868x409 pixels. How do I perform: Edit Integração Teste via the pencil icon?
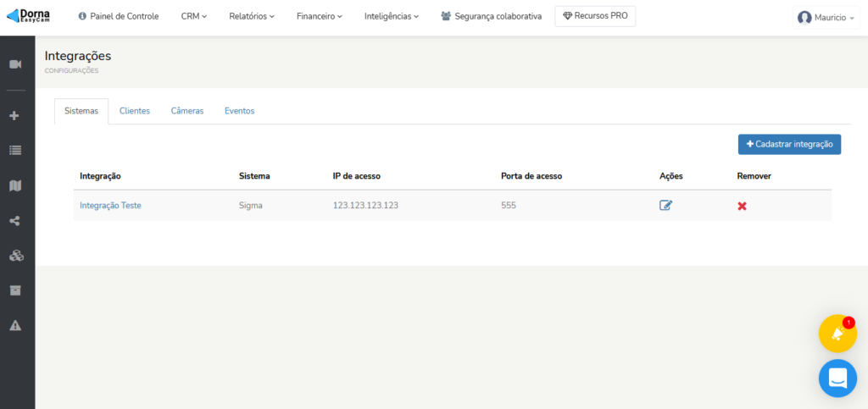coord(666,206)
